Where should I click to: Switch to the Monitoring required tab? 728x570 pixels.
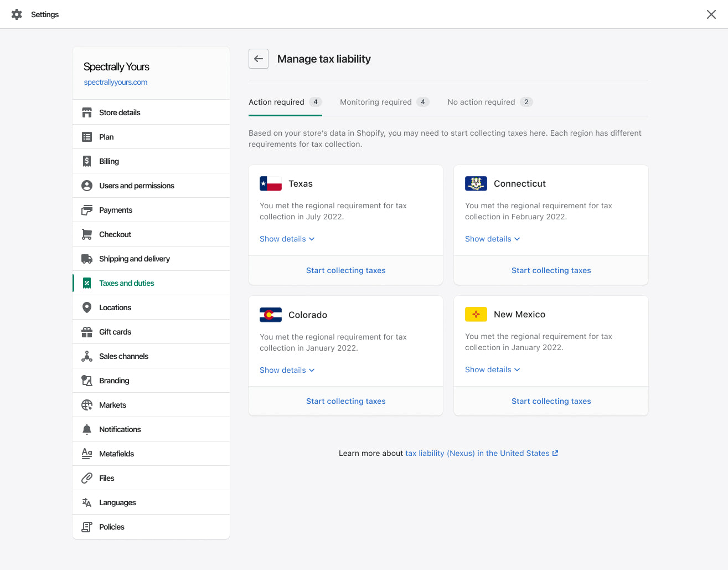(x=375, y=102)
